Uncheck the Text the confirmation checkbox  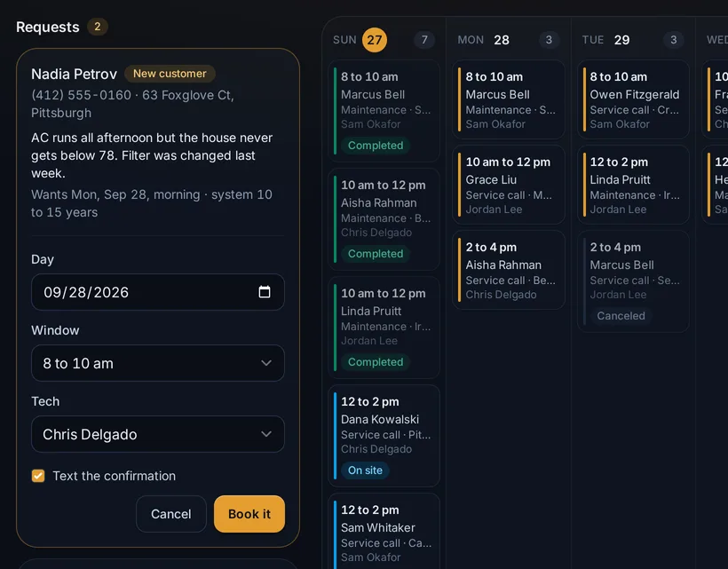38,476
